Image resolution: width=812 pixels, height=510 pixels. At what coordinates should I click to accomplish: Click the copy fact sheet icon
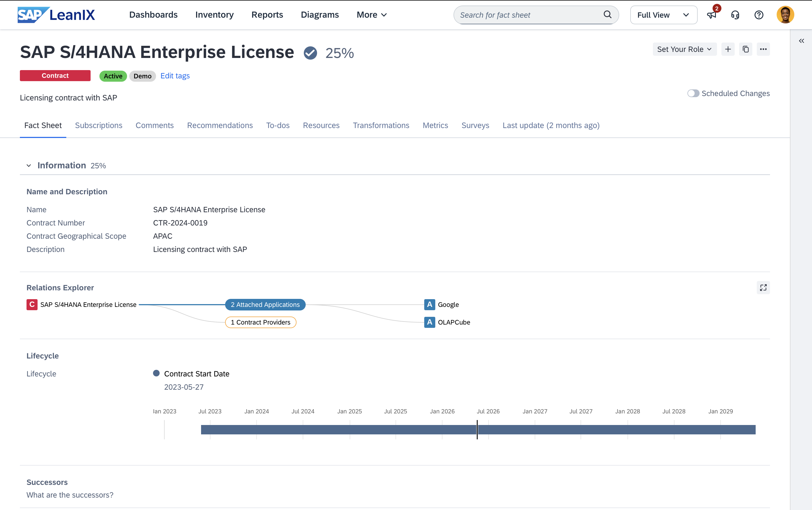point(745,49)
